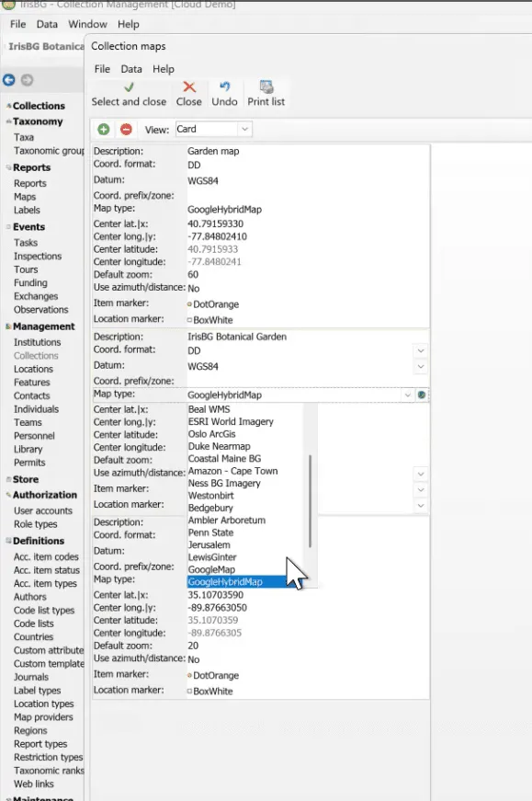The width and height of the screenshot is (532, 801).
Task: Click the Garden map description field
Action: (x=308, y=151)
